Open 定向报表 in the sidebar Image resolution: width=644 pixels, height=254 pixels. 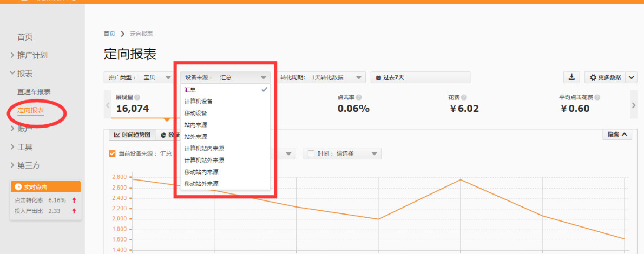tap(30, 110)
